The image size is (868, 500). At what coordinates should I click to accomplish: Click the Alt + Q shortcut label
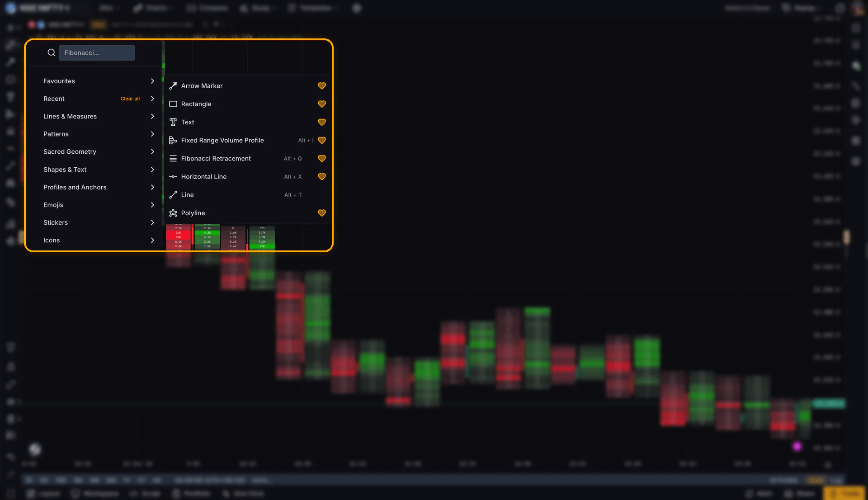point(292,159)
